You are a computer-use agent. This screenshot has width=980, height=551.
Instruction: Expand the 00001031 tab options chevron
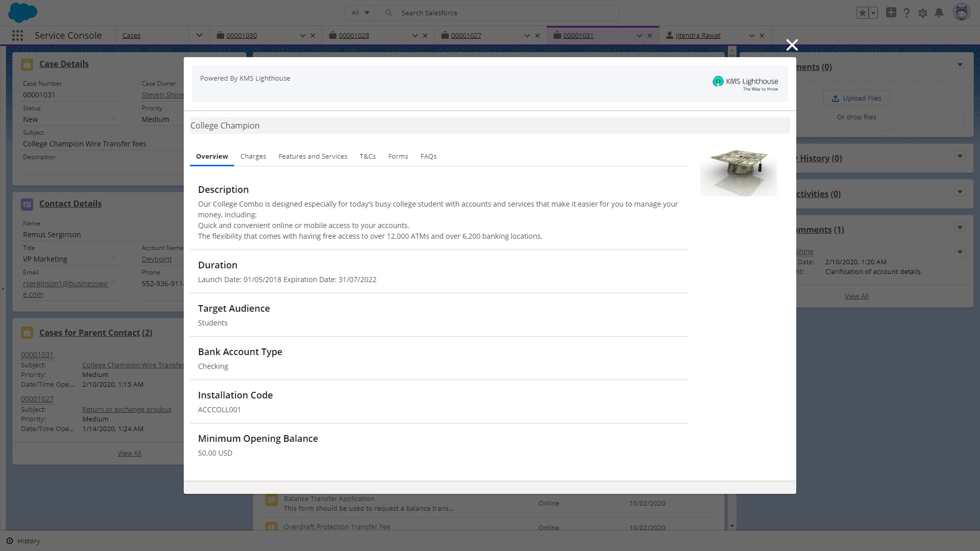(639, 36)
